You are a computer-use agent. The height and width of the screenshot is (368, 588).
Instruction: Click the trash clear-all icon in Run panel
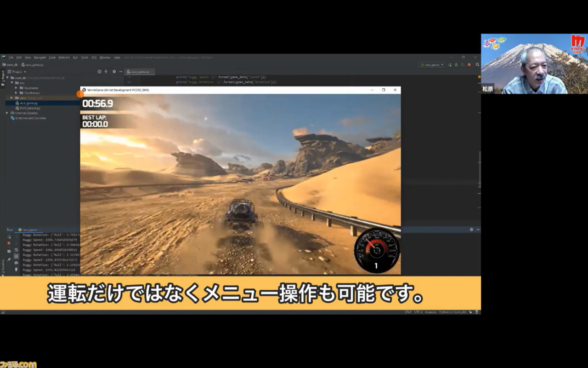(17, 269)
